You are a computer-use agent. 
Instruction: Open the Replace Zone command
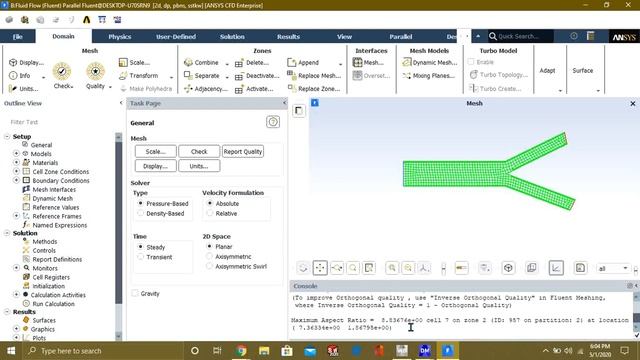[x=313, y=89]
